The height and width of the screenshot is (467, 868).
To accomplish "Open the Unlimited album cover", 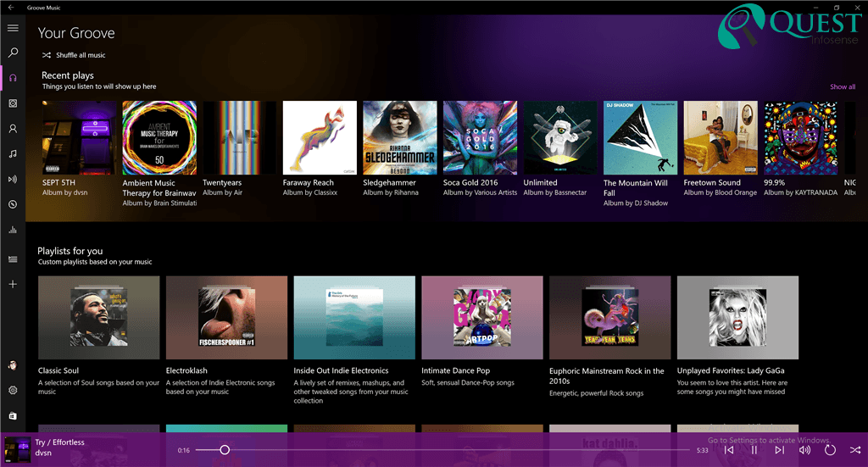I will coord(560,138).
